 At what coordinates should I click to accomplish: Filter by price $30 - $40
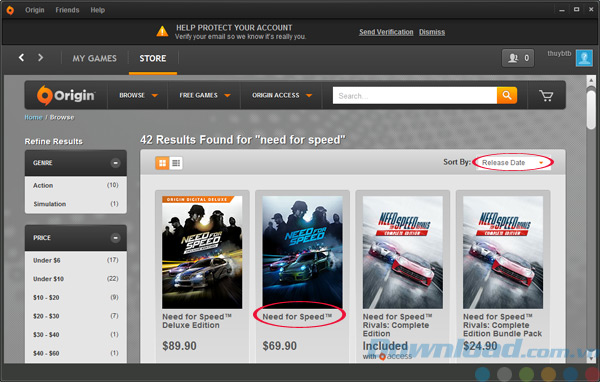76,335
